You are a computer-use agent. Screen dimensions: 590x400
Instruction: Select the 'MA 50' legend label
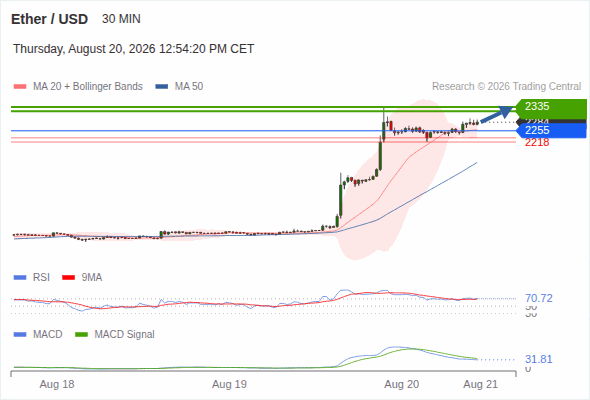point(189,87)
